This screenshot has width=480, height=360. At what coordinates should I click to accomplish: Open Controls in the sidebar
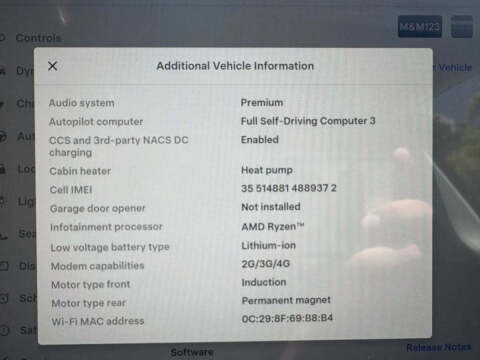point(38,38)
